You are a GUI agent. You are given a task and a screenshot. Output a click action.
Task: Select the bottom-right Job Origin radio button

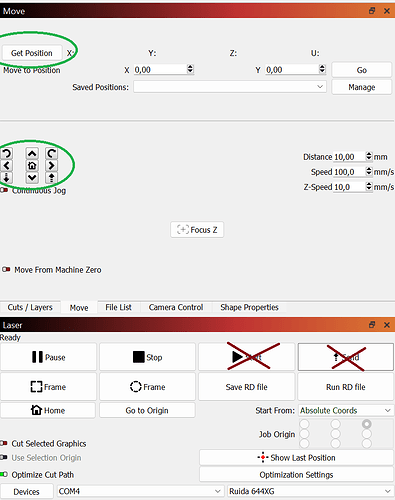click(367, 443)
